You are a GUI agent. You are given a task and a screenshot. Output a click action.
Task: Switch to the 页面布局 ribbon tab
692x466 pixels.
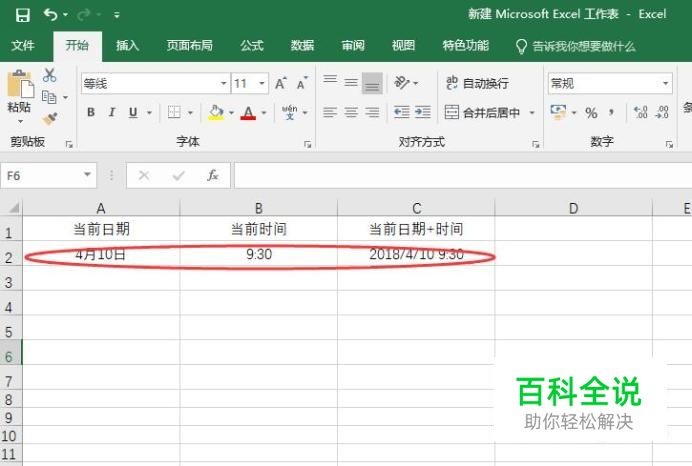pyautogui.click(x=190, y=45)
